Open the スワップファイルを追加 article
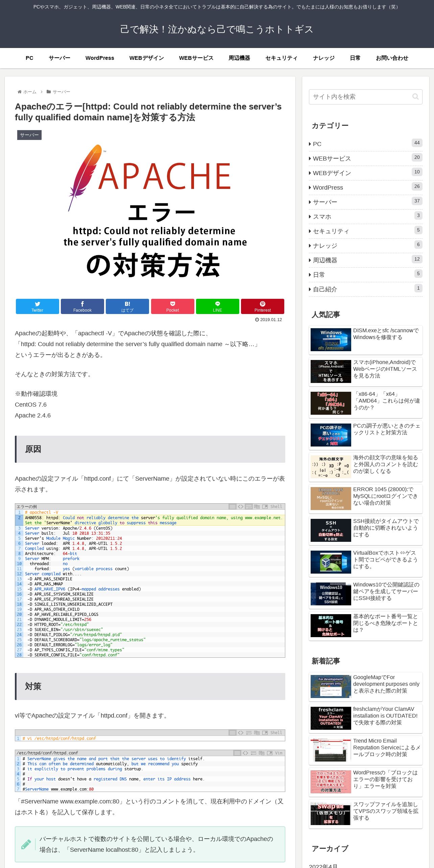 click(366, 814)
